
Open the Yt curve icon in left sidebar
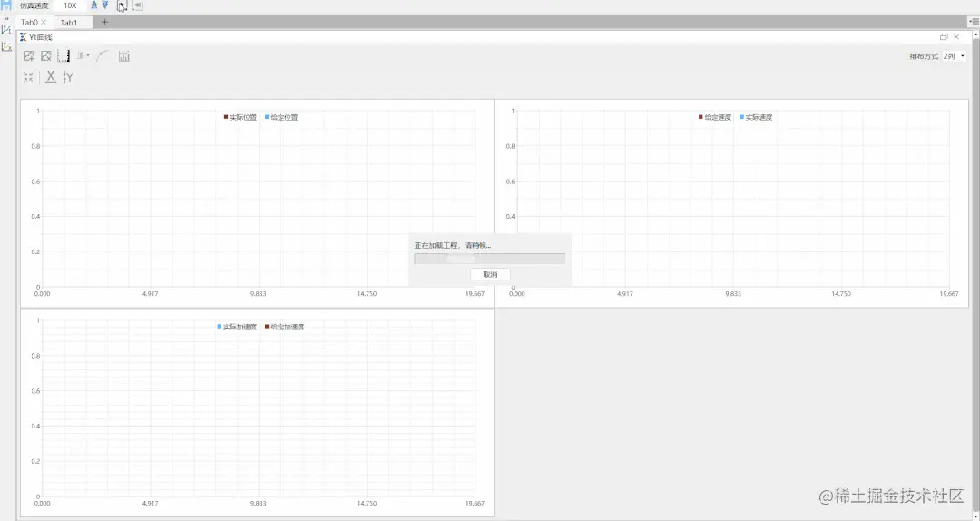pos(7,30)
